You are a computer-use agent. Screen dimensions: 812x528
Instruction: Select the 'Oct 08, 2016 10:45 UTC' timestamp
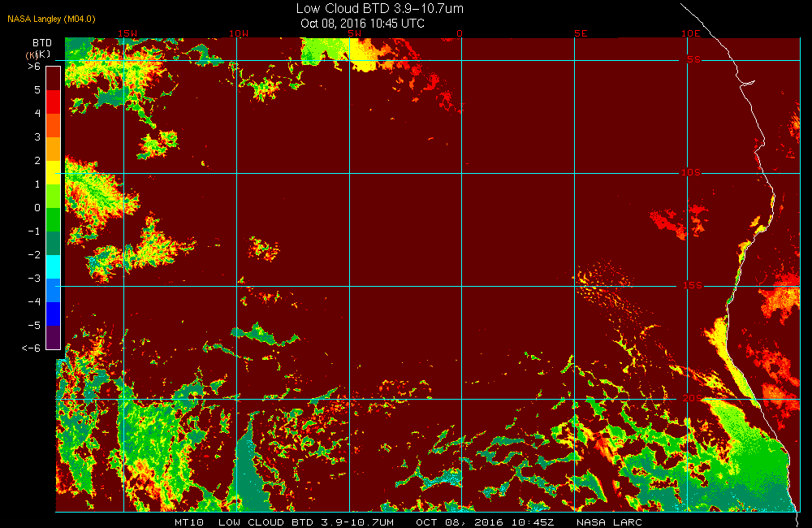362,24
